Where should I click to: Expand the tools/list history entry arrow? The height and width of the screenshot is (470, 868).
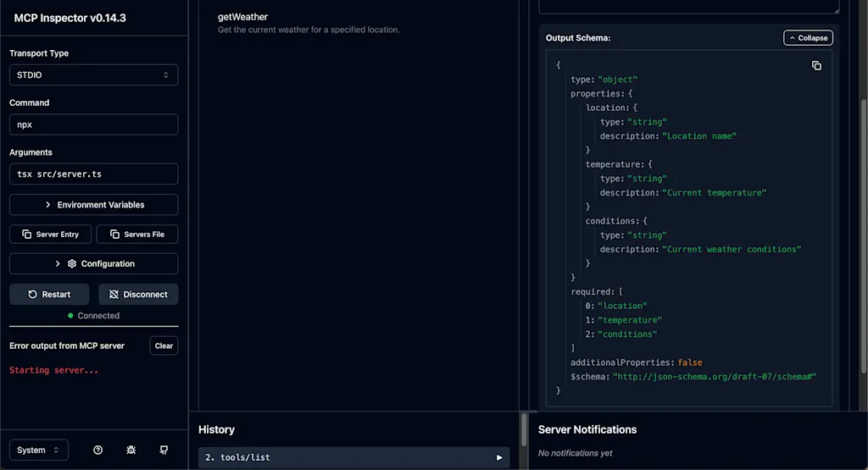pos(499,458)
